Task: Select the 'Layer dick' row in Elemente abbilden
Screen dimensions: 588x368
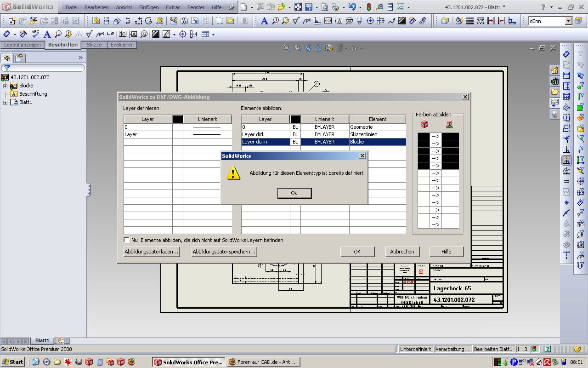Action: coord(324,134)
